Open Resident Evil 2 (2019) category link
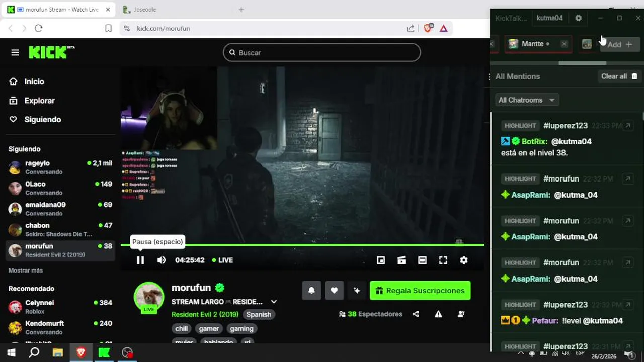The width and height of the screenshot is (644, 362). tap(205, 314)
